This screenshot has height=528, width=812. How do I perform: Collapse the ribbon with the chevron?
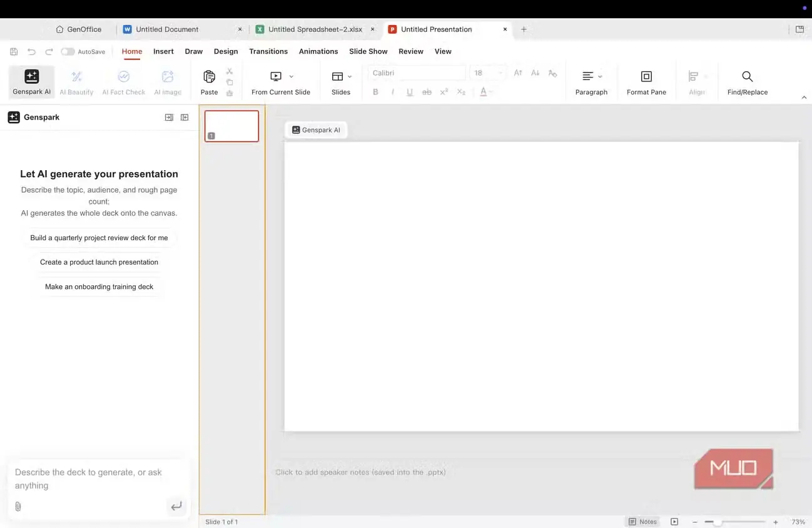click(x=804, y=97)
